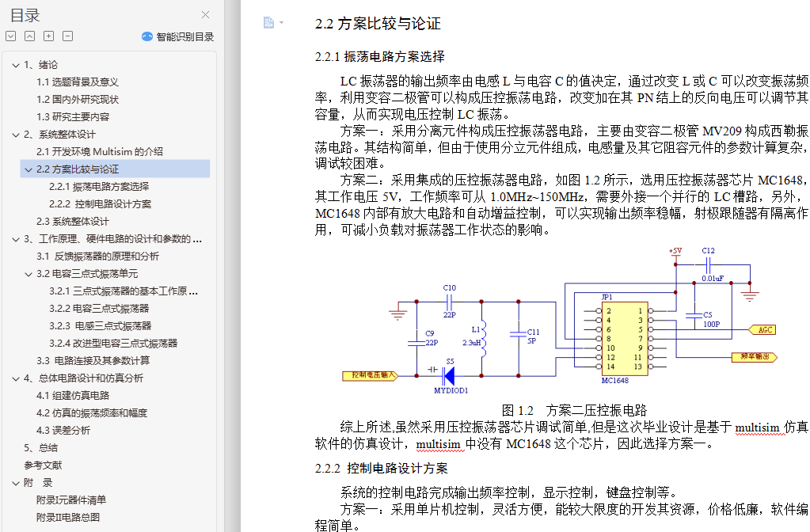Image resolution: width=810 pixels, height=532 pixels.
Task: Collapse the 2.2 方案比较与论证 node
Action: (x=29, y=169)
